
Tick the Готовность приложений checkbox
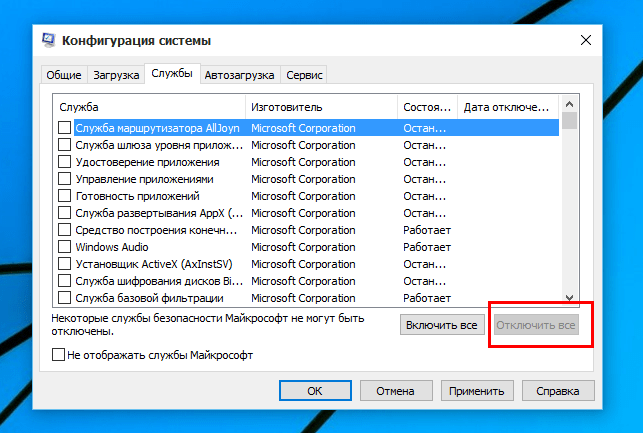click(64, 196)
